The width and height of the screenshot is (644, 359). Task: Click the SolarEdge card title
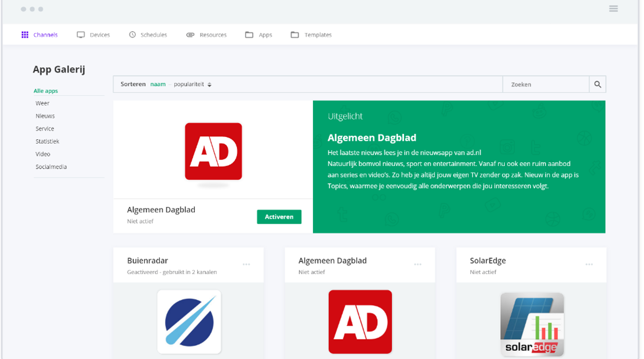point(488,261)
